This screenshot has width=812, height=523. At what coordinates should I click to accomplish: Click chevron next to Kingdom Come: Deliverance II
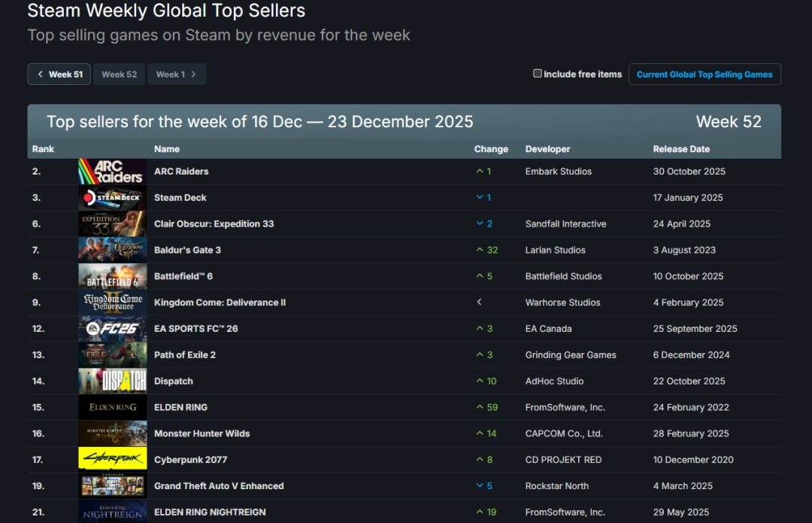(x=479, y=303)
